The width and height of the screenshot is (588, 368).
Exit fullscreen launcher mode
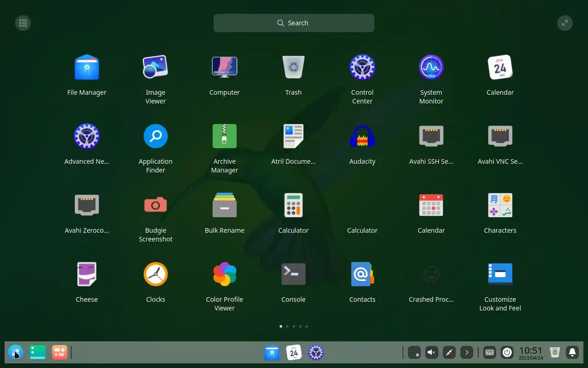[565, 23]
